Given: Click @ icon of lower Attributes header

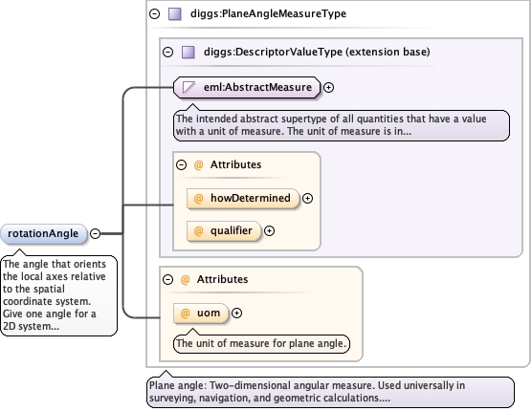Looking at the screenshot, I should click(x=185, y=279).
